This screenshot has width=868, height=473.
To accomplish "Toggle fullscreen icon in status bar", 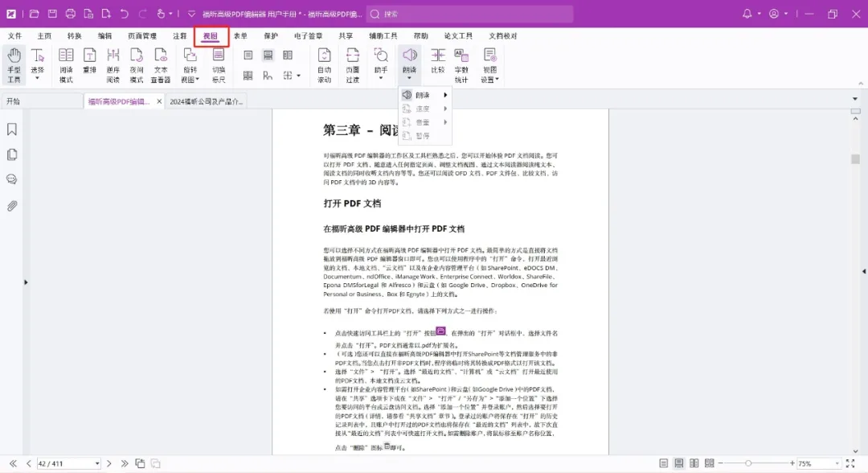I will [x=850, y=463].
